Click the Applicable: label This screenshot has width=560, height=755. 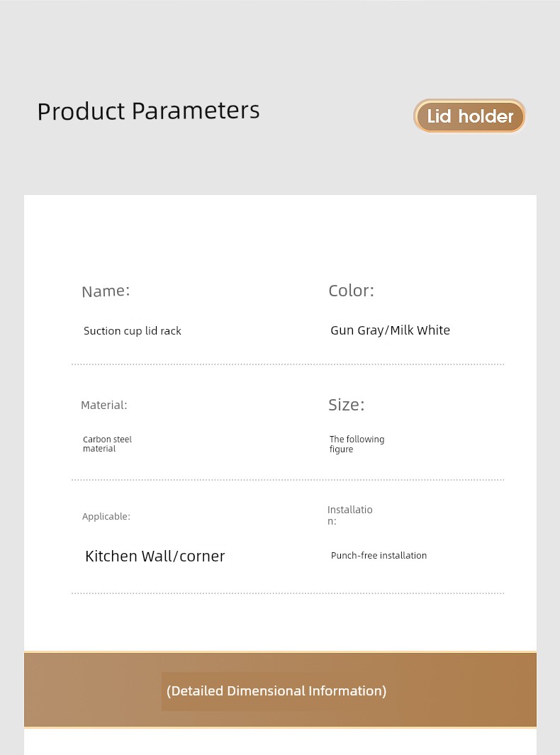point(106,517)
